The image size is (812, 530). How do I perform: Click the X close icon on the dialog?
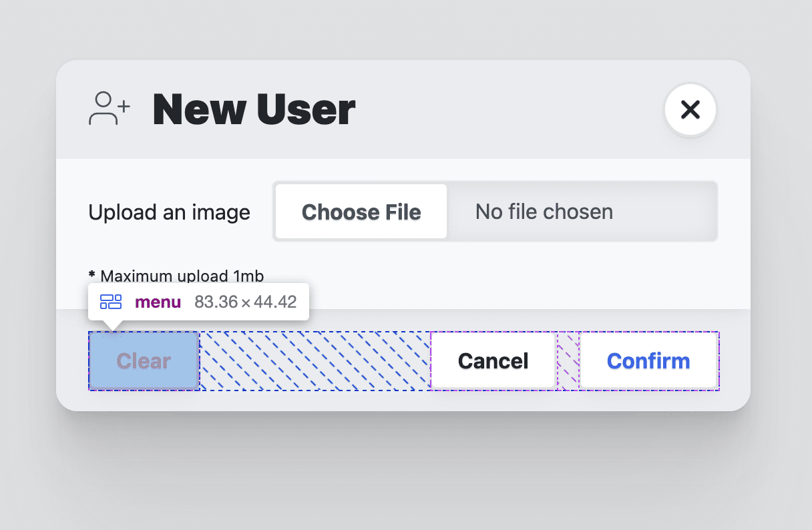pyautogui.click(x=690, y=109)
